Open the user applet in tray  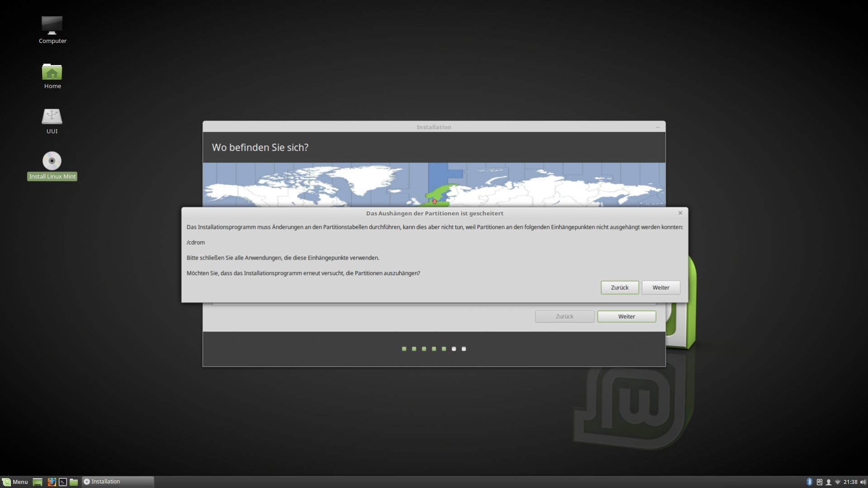point(829,482)
